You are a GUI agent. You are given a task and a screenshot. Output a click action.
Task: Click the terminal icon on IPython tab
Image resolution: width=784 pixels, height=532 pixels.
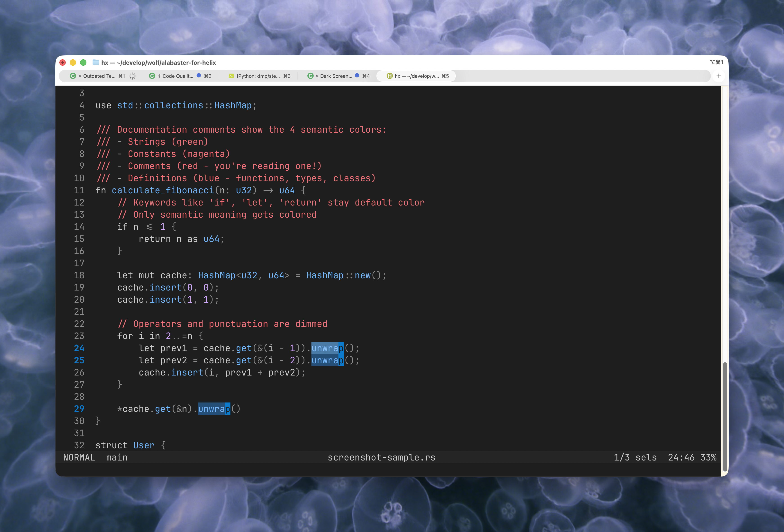point(231,76)
